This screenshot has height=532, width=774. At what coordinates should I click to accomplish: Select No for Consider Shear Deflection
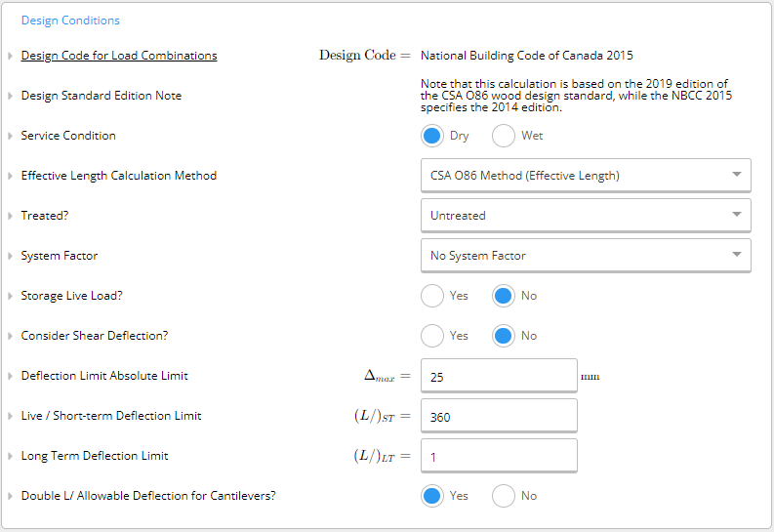point(503,336)
